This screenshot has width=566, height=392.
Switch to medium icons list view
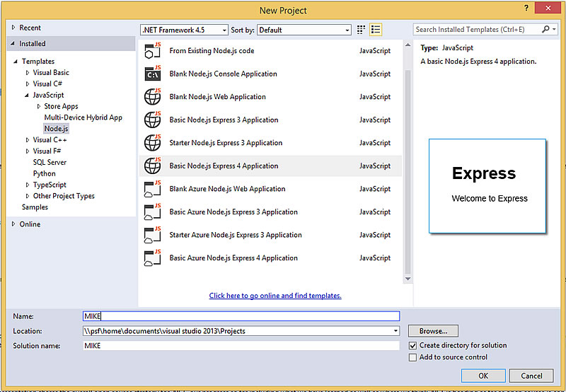coord(376,30)
